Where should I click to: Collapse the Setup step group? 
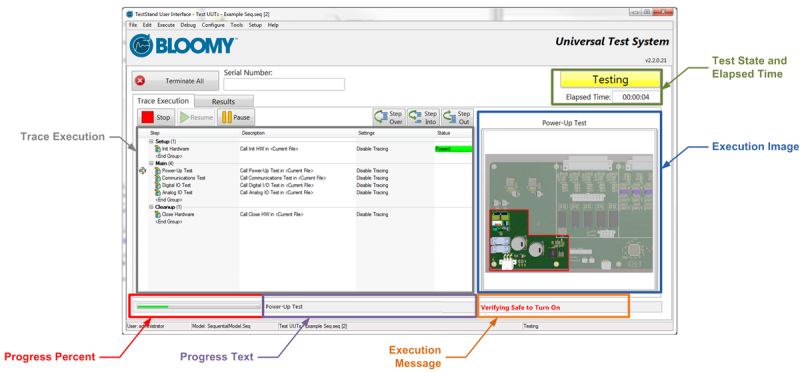pyautogui.click(x=152, y=141)
